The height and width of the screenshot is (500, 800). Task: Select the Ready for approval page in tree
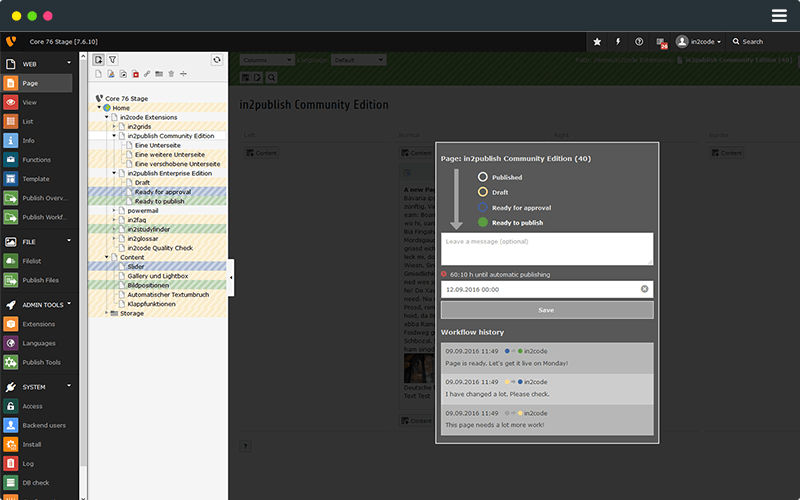point(163,192)
